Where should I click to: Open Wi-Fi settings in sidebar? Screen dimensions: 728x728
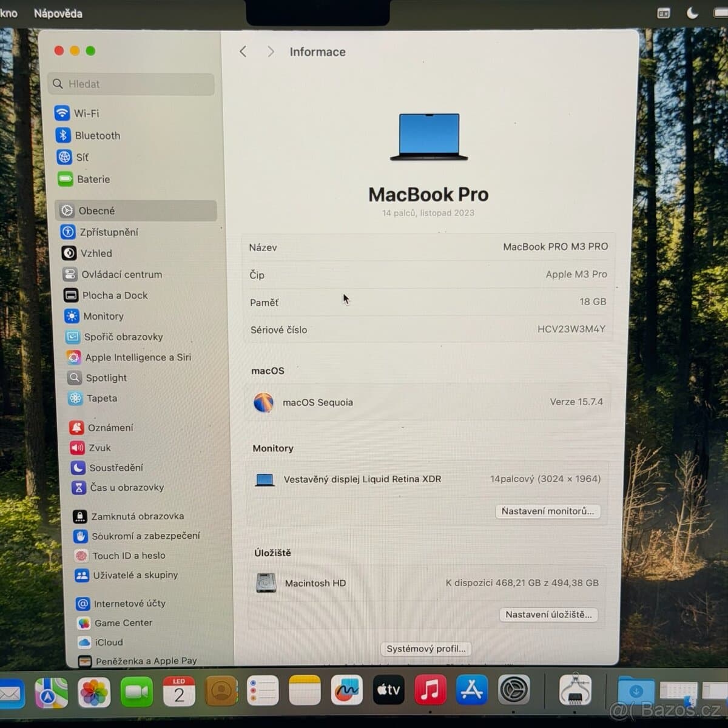point(78,113)
